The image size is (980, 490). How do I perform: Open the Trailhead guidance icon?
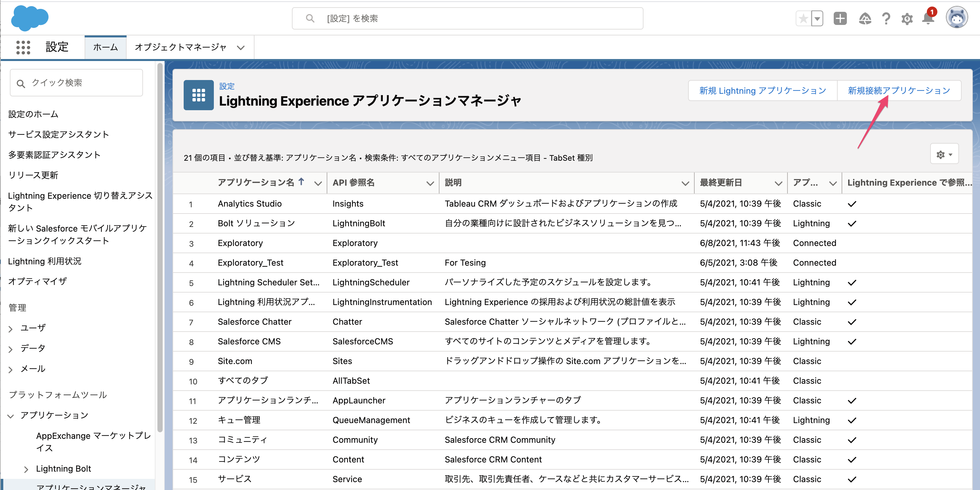(x=865, y=18)
